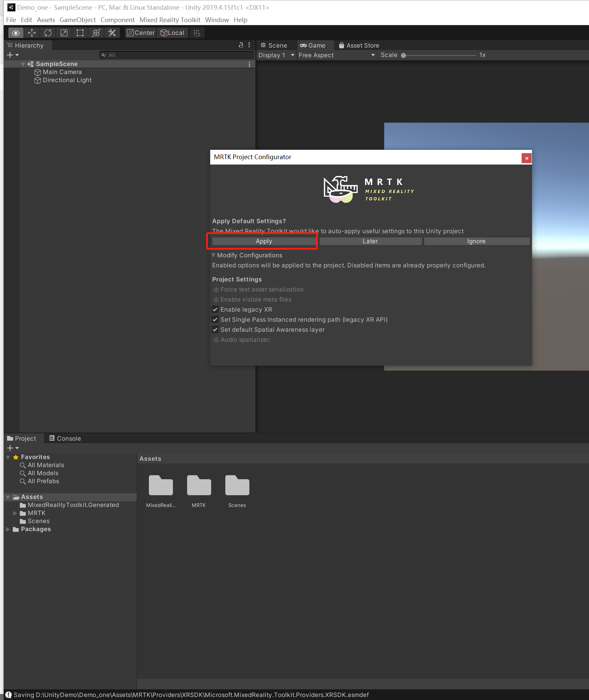Disable Set Single Pass Instanced rendering path

[x=215, y=319]
